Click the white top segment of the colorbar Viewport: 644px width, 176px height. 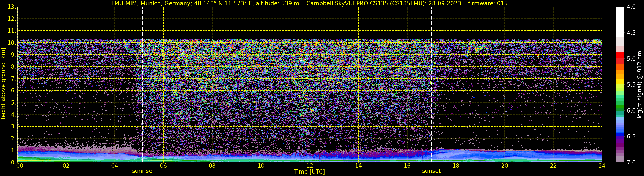(620, 22)
